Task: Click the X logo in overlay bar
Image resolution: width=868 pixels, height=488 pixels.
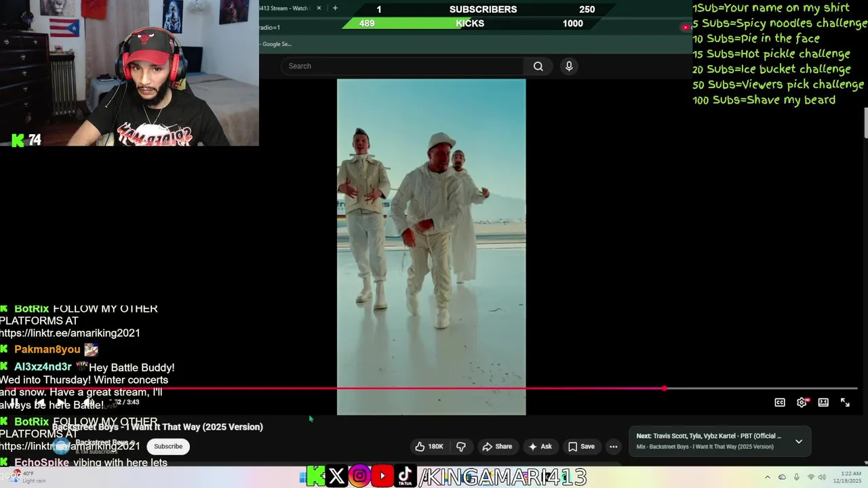Action: coord(336,476)
